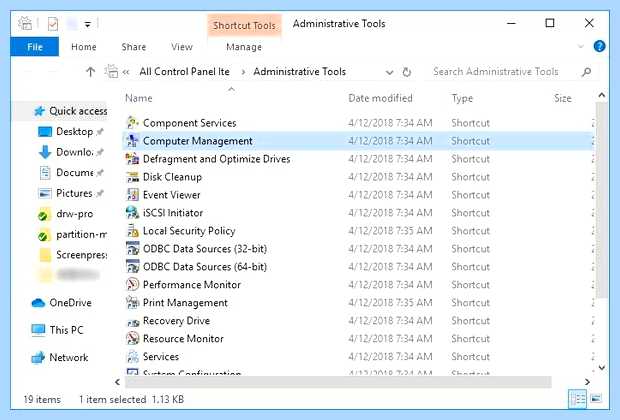Click the Component Services icon
Viewport: 620px width, 420px height.
pos(132,123)
